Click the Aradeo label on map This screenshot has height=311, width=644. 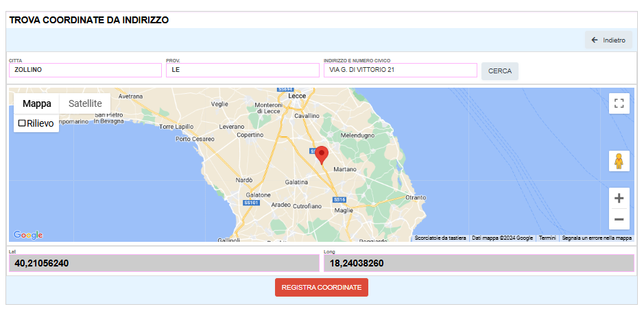pyautogui.click(x=281, y=204)
